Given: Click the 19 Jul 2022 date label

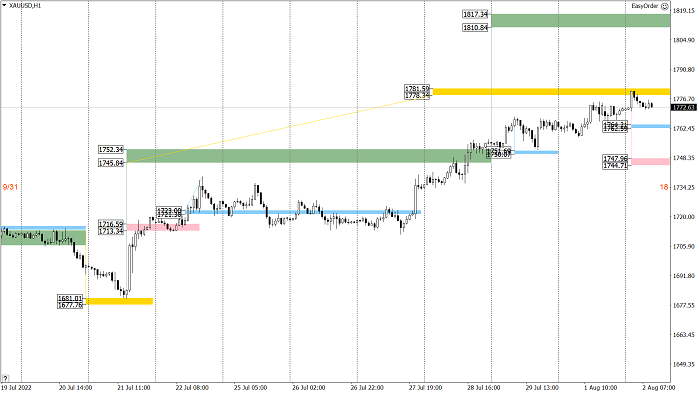Looking at the screenshot, I should coord(16,388).
